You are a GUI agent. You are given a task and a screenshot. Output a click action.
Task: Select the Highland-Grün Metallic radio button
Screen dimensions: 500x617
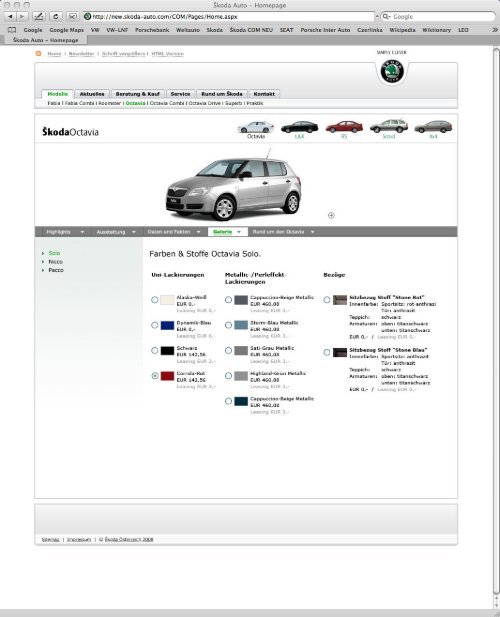pyautogui.click(x=228, y=376)
